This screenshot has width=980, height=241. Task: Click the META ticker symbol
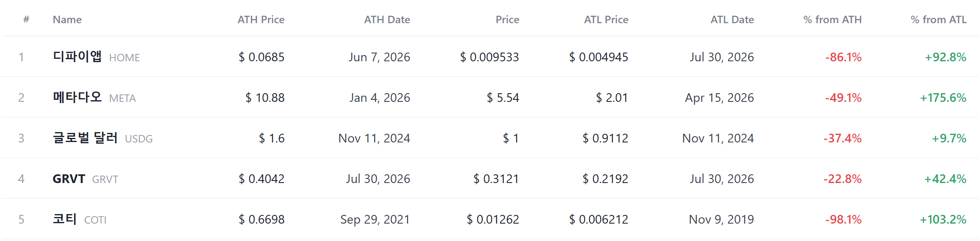(122, 98)
